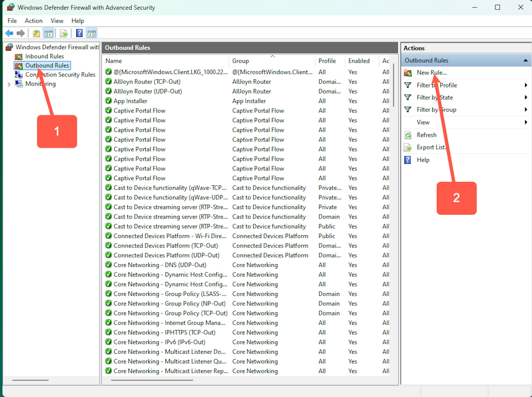The height and width of the screenshot is (397, 532).
Task: Click the Export List toolbar icon
Action: point(64,33)
